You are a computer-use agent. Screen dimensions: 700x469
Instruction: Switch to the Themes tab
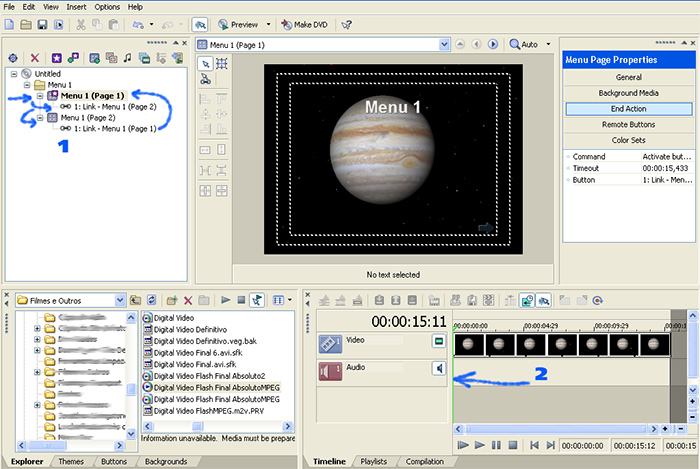[71, 461]
